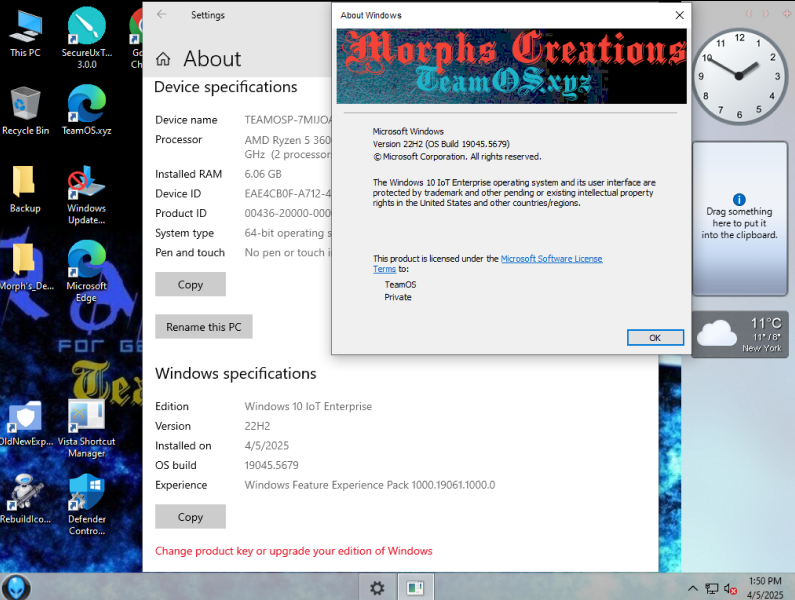Click the Device name value TEAMOSP
Image resolution: width=795 pixels, height=600 pixels.
pyautogui.click(x=288, y=120)
